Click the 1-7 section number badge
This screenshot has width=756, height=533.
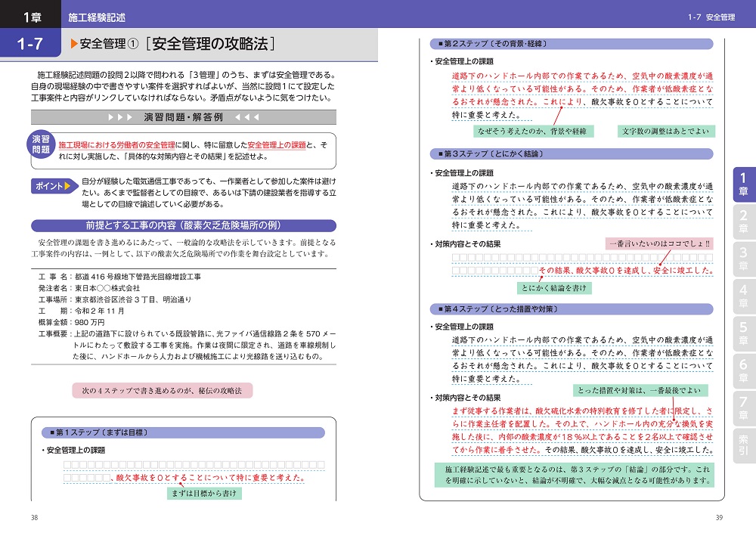[x=30, y=45]
